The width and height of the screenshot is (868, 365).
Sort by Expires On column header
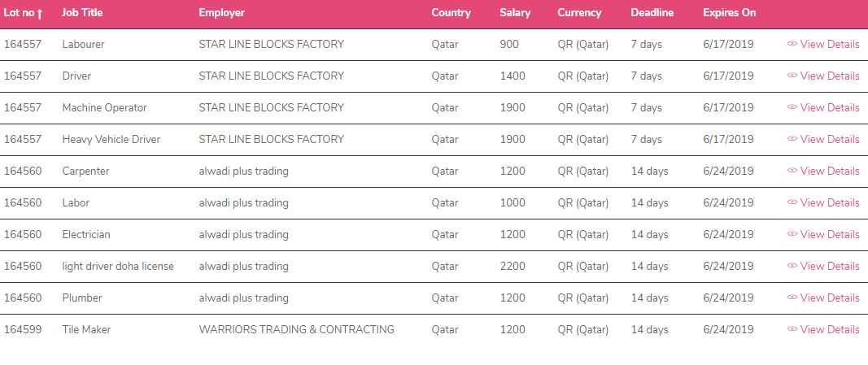pos(729,13)
